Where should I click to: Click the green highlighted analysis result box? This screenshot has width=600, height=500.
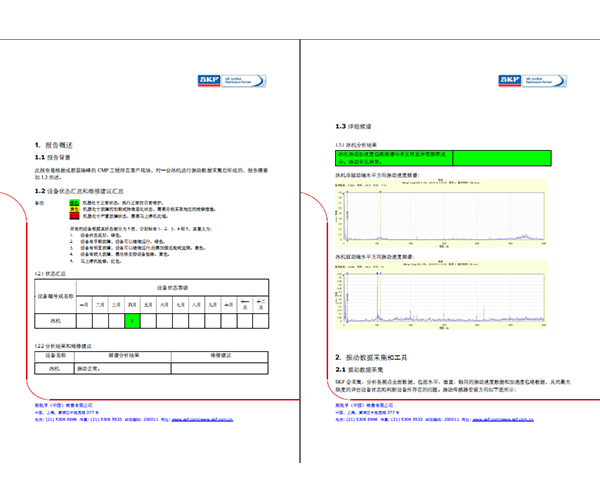[x=397, y=159]
